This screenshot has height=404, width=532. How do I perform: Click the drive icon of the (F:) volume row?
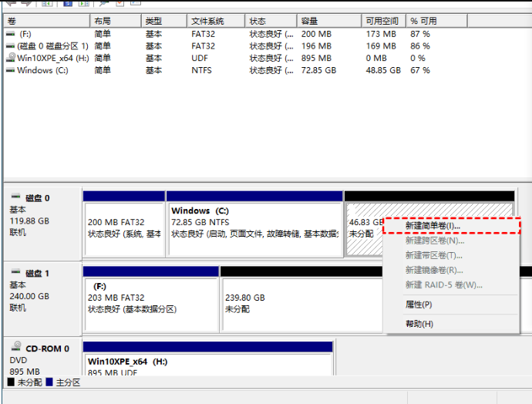tap(11, 34)
